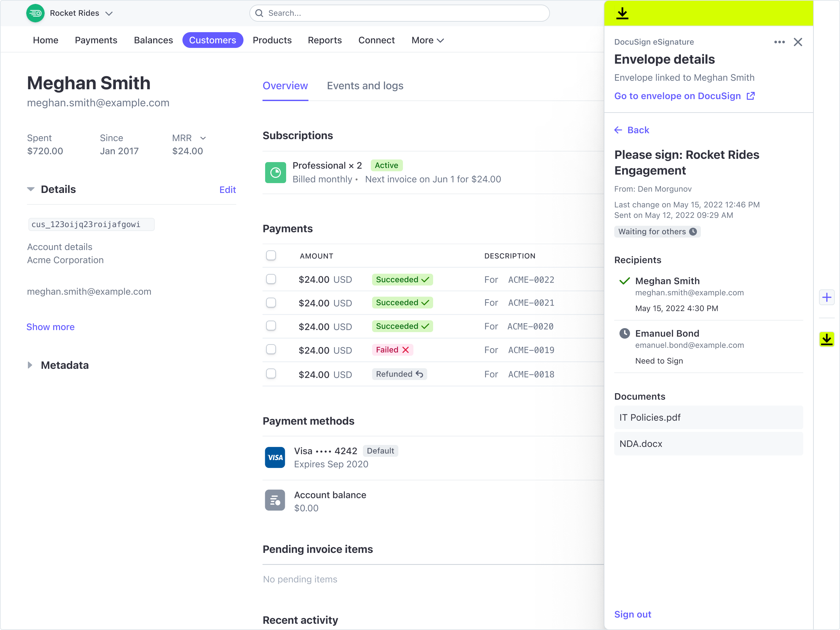Image resolution: width=840 pixels, height=630 pixels.
Task: Click the account balance icon
Action: [x=275, y=500]
